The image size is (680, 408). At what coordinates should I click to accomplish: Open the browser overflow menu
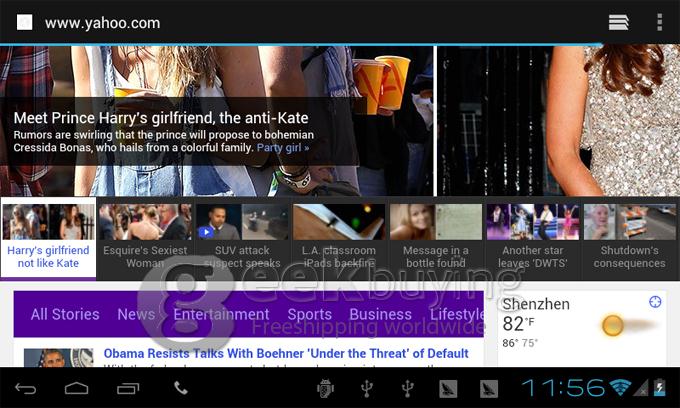(x=659, y=22)
